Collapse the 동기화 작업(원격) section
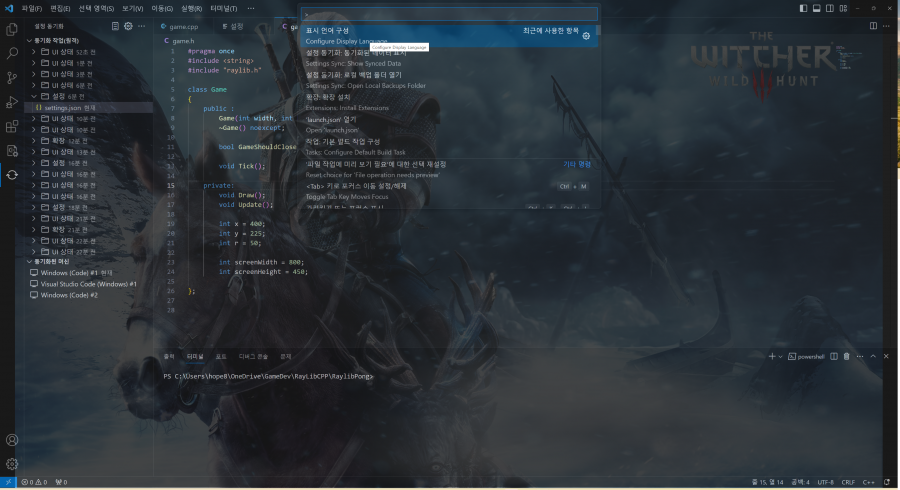Screen dimensions: 900x490 tap(56, 41)
